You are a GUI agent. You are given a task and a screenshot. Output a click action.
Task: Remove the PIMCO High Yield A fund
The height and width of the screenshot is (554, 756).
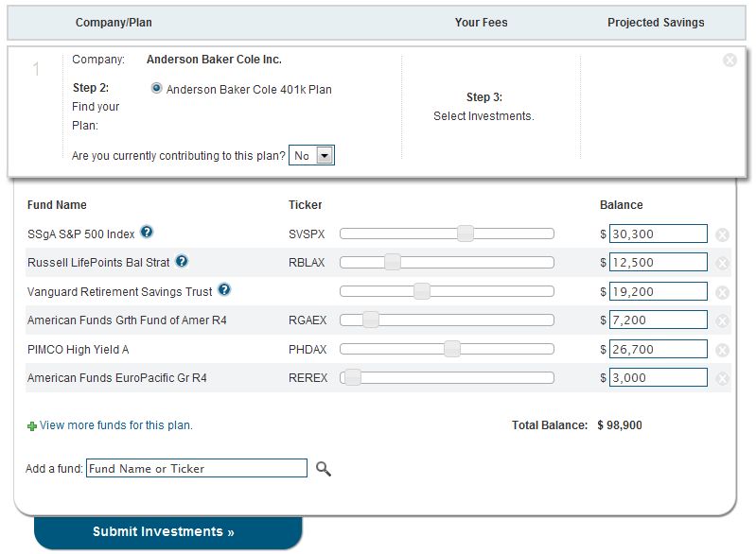722,350
